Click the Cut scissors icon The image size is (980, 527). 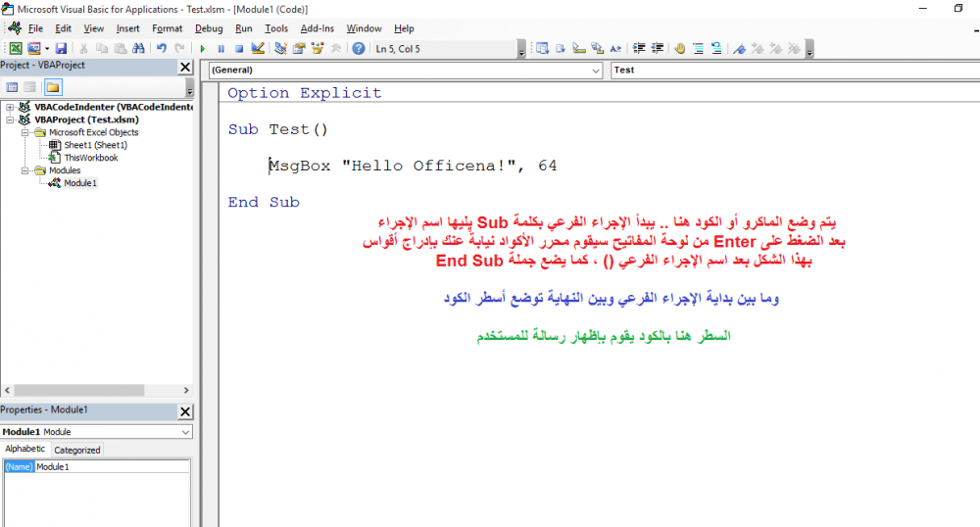click(x=83, y=49)
